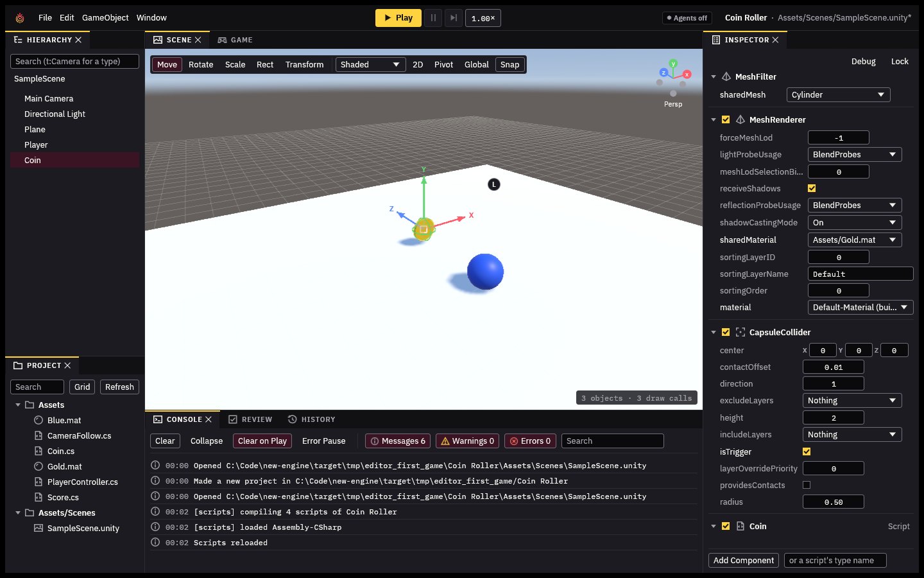Collapse the Assets folder in Project
This screenshot has width=924, height=578.
pos(18,405)
